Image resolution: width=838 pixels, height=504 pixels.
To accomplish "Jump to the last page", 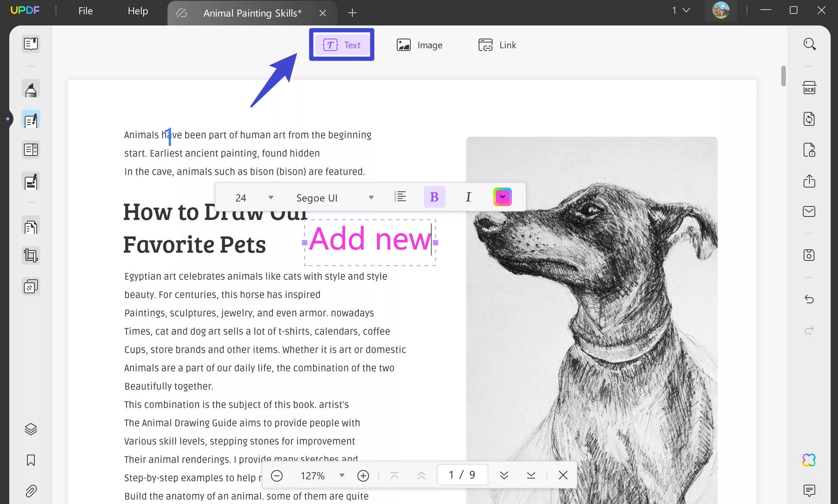I will 531,475.
